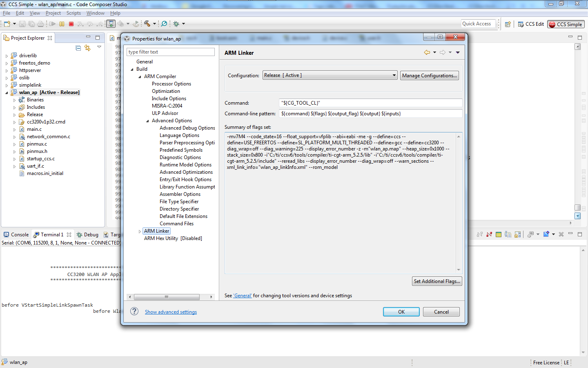Click the Link with Editor icon
The height and width of the screenshot is (368, 588).
pos(87,48)
